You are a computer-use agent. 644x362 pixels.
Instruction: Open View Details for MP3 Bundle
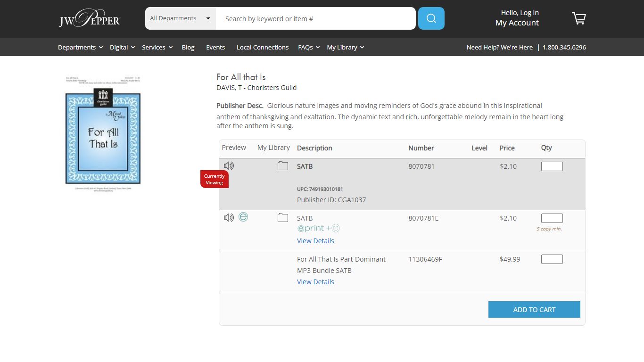[315, 282]
